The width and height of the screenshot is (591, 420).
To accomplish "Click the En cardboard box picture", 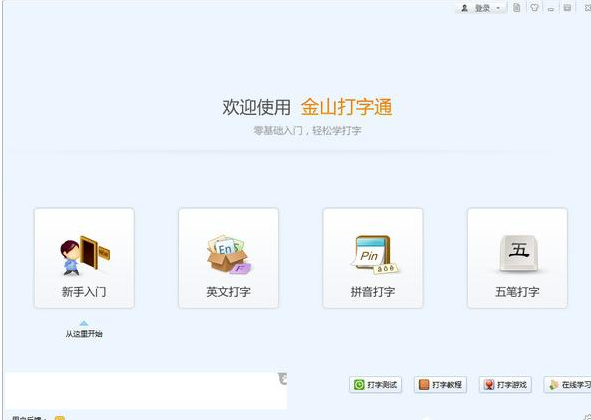I will pos(229,254).
